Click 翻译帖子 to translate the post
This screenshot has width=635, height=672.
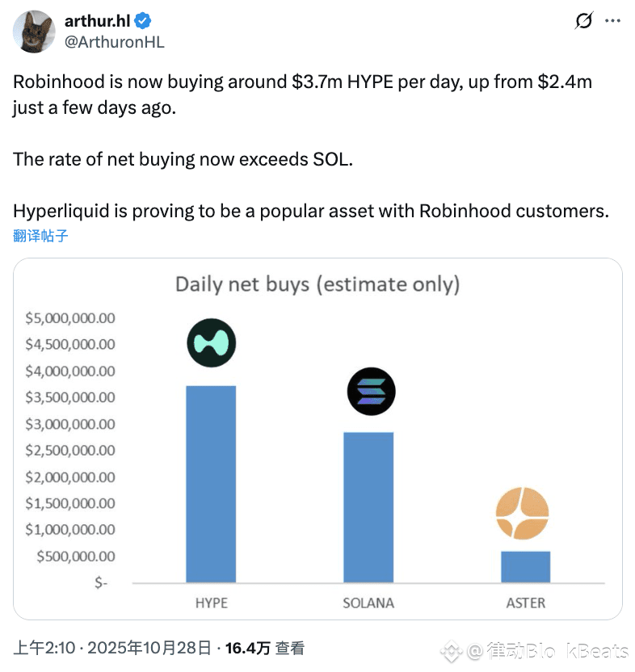point(40,236)
